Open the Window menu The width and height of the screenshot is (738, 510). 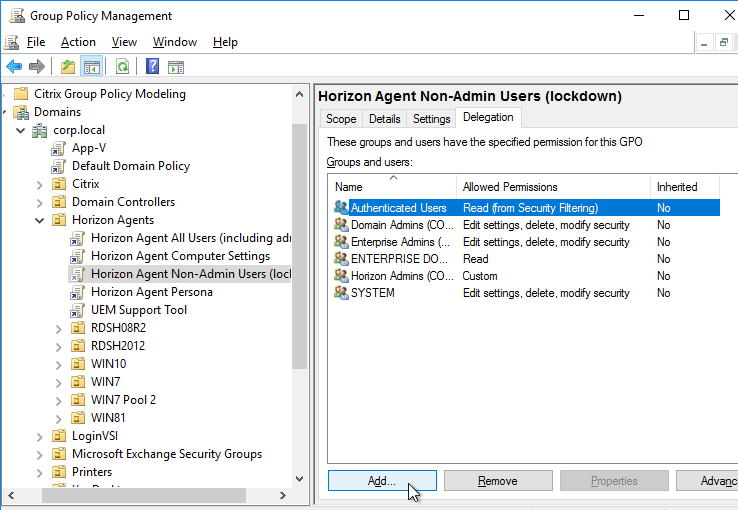175,42
